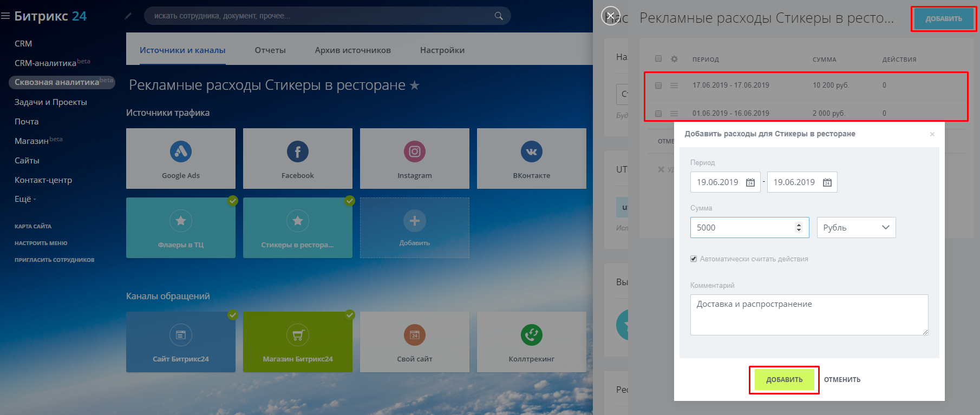Toggle the select-all checkbox in table header
The height and width of the screenshot is (415, 980).
(658, 58)
